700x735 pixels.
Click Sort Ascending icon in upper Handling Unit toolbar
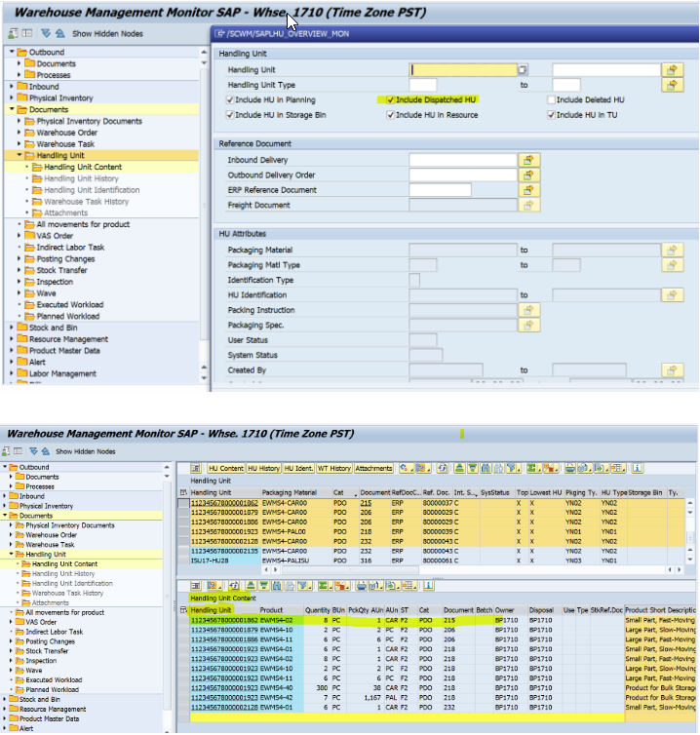point(459,468)
